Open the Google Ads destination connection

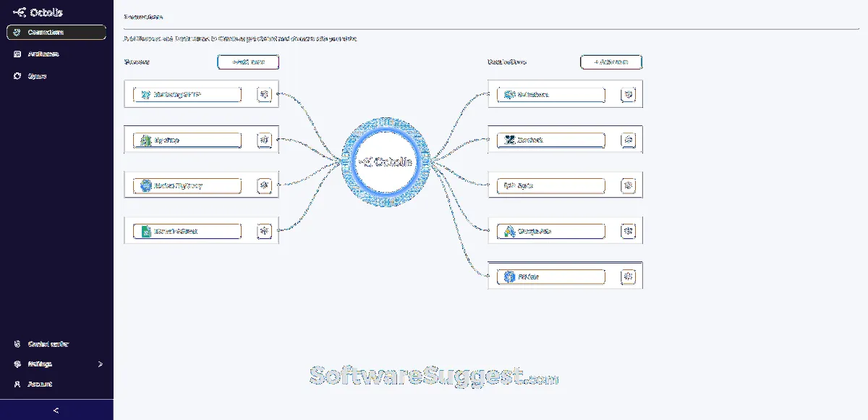tap(551, 232)
